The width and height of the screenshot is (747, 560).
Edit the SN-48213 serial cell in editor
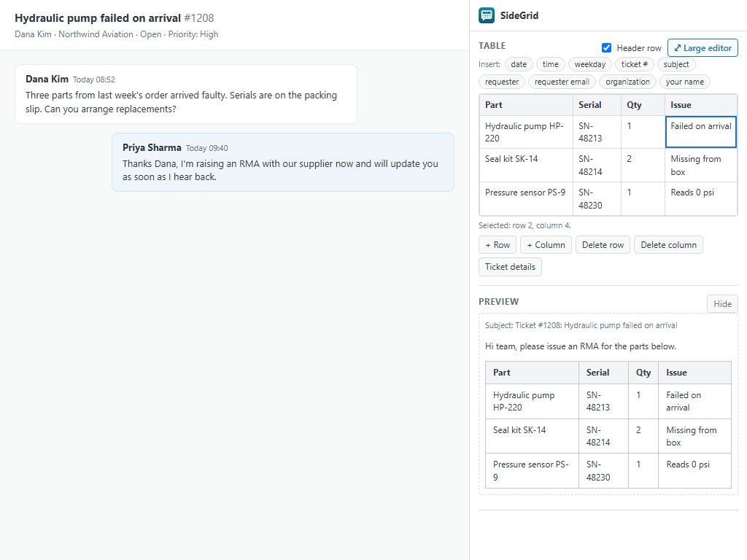point(597,132)
